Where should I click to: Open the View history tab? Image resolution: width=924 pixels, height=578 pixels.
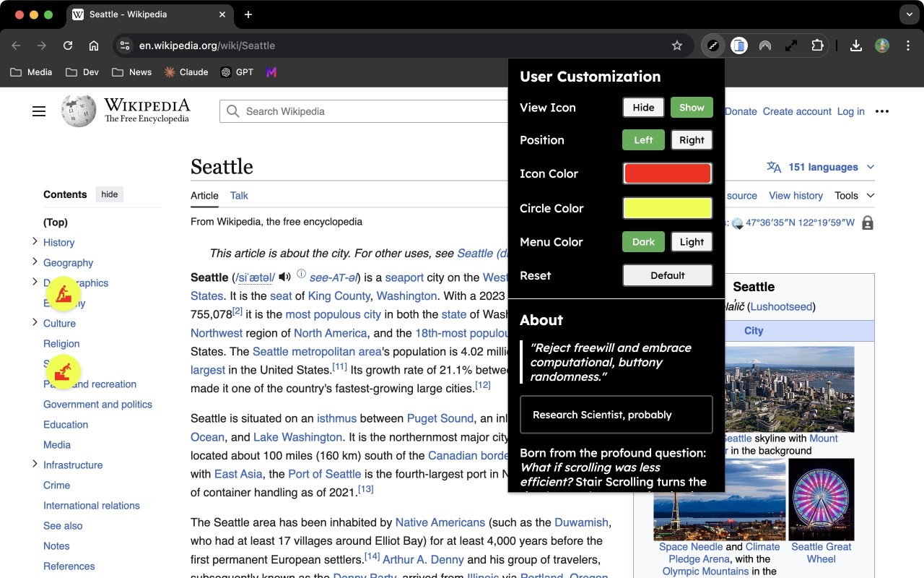pos(796,195)
